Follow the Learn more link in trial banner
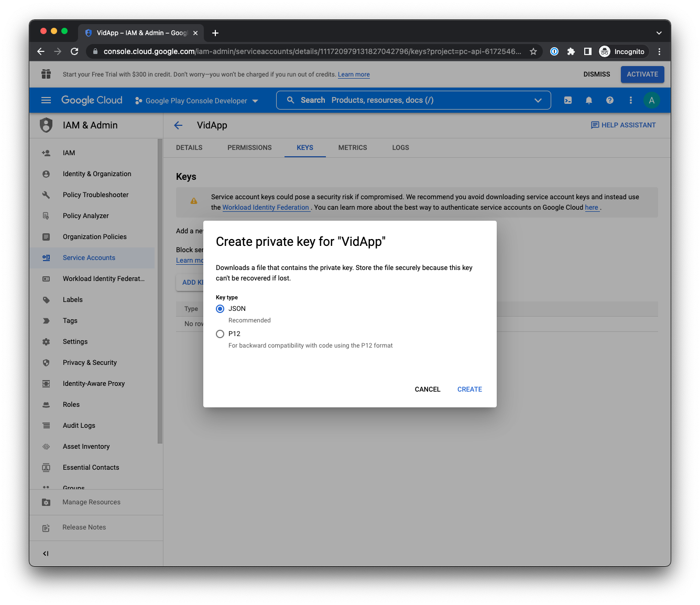Screen dimensions: 700x605 point(354,74)
